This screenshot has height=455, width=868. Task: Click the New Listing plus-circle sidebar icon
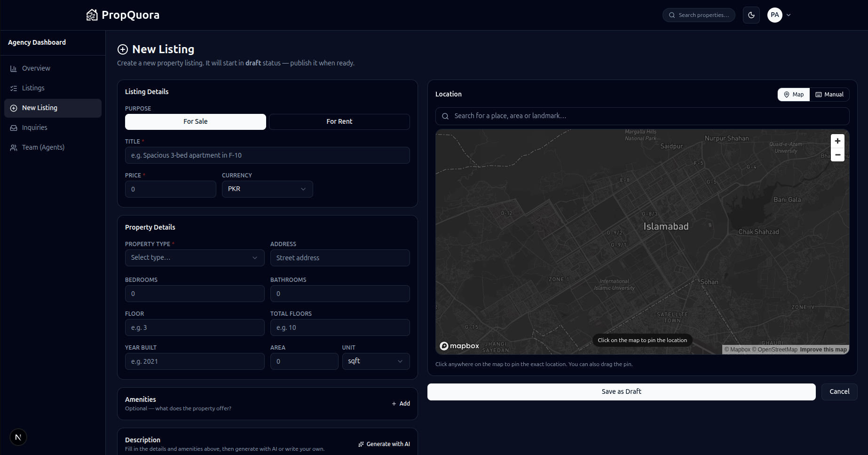[x=14, y=108]
